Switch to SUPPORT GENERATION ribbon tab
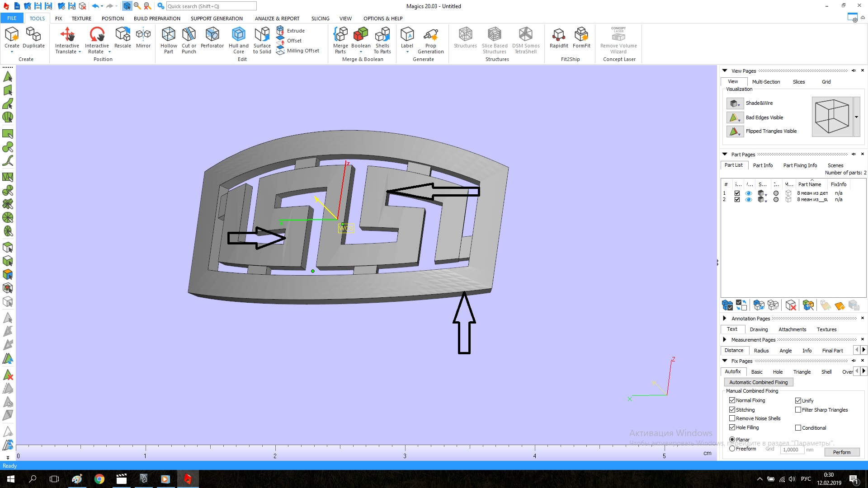Screen dimensions: 868x488 [x=217, y=19]
